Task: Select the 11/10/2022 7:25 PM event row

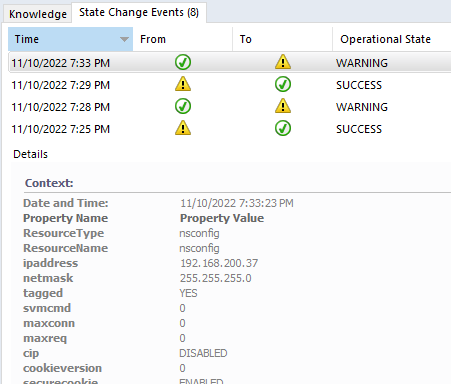Action: tap(230, 129)
